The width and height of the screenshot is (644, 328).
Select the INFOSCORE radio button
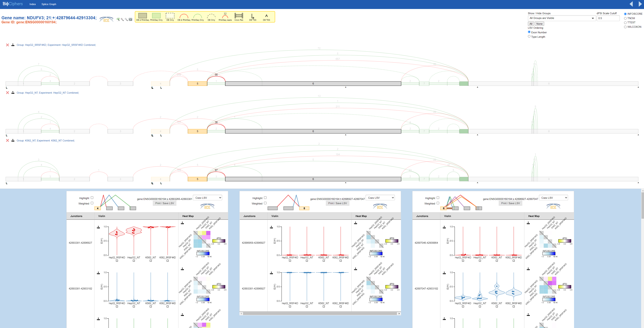click(x=625, y=14)
